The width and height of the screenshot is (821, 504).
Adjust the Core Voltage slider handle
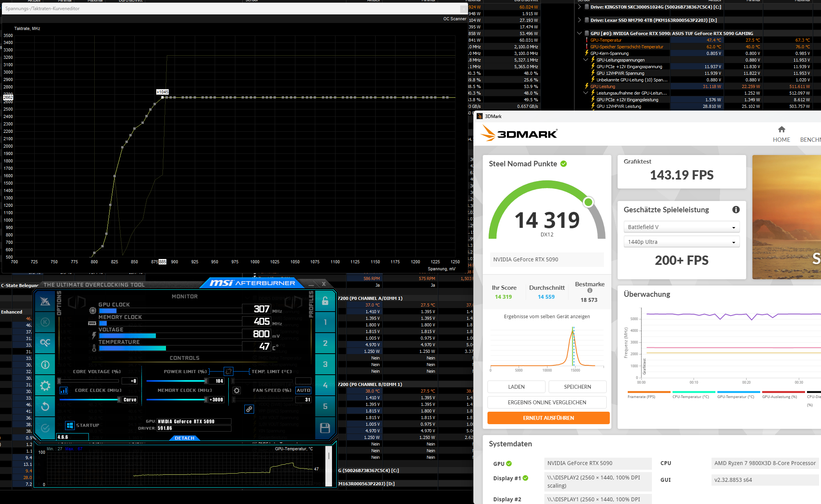click(59, 381)
